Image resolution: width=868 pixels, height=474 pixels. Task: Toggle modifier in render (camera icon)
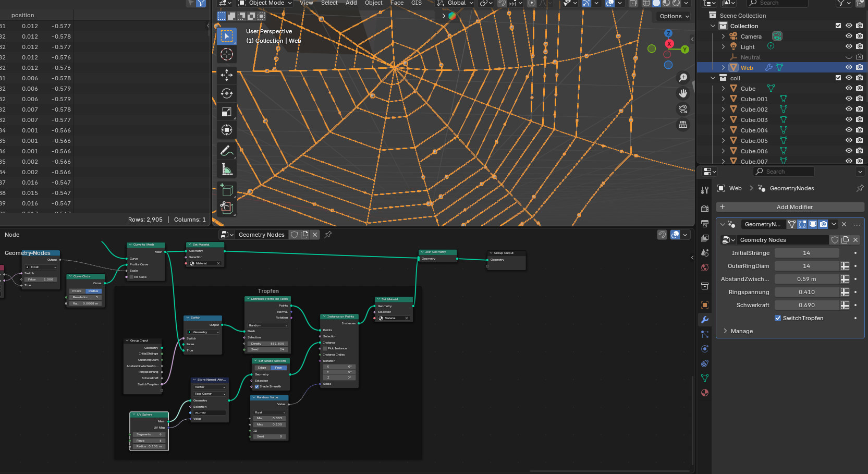click(823, 224)
